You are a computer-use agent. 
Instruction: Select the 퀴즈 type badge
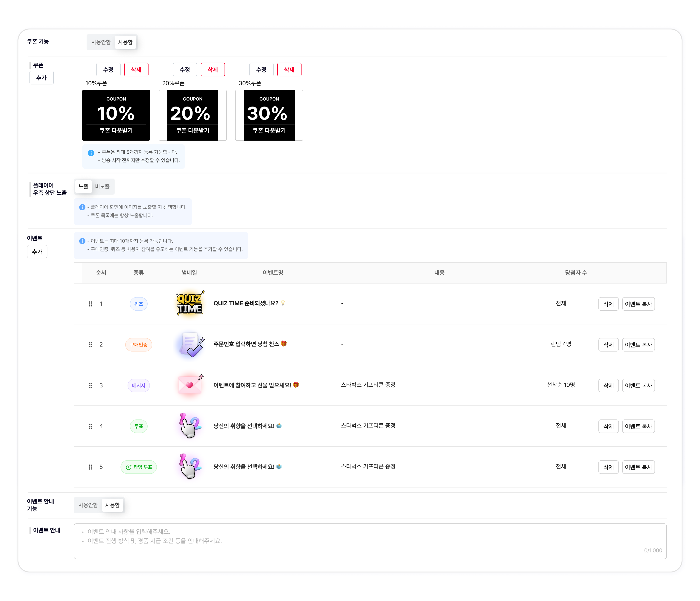[139, 304]
